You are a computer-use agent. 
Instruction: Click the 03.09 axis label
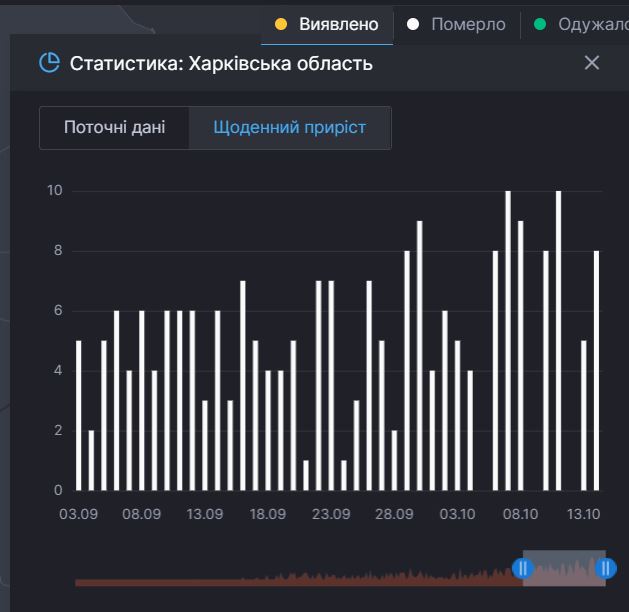click(78, 514)
